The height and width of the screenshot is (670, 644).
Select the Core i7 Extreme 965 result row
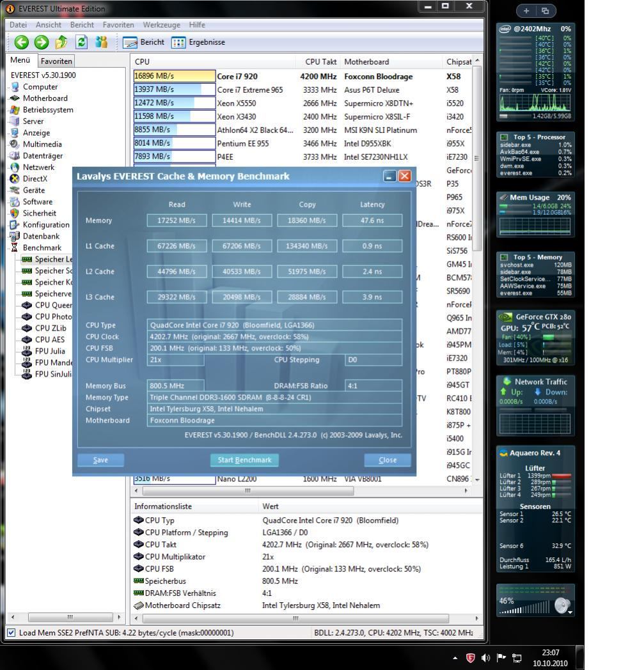(302, 90)
